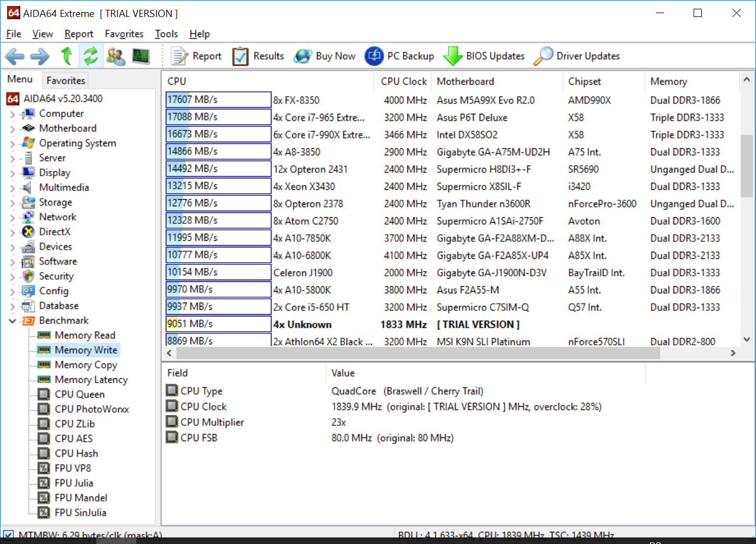Click the results list scroll-down arrow
Viewport: 756px width, 544px height.
pos(747,339)
